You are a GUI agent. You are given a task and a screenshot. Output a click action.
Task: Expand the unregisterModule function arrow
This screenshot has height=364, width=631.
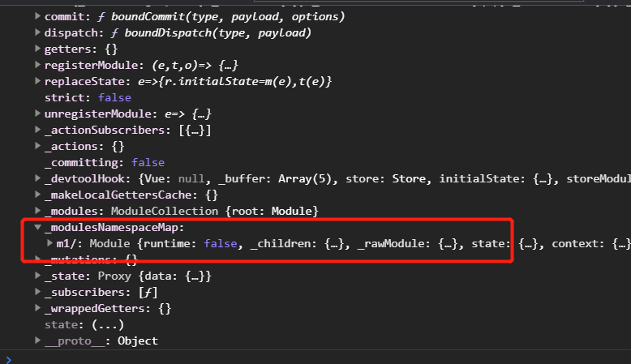38,113
